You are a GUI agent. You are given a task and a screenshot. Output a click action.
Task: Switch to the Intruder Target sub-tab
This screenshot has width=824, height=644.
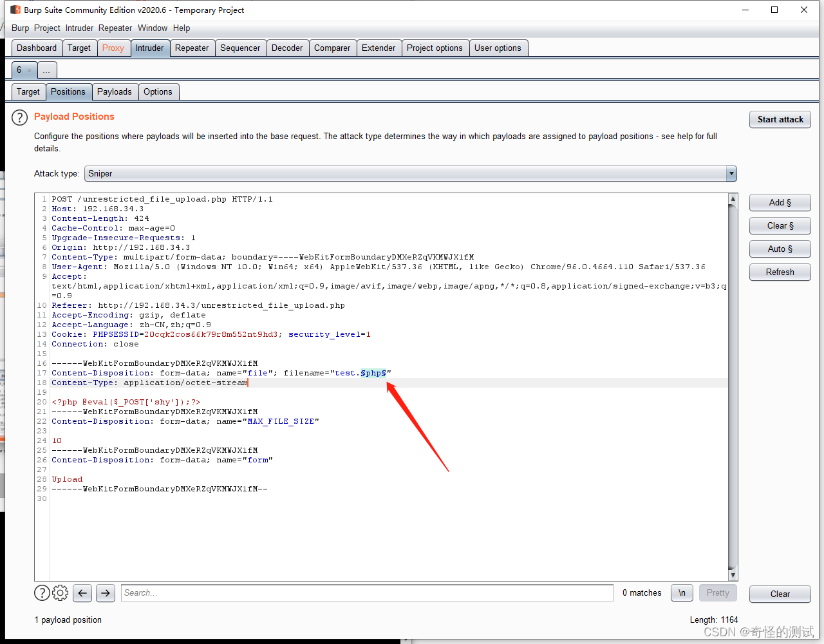28,92
